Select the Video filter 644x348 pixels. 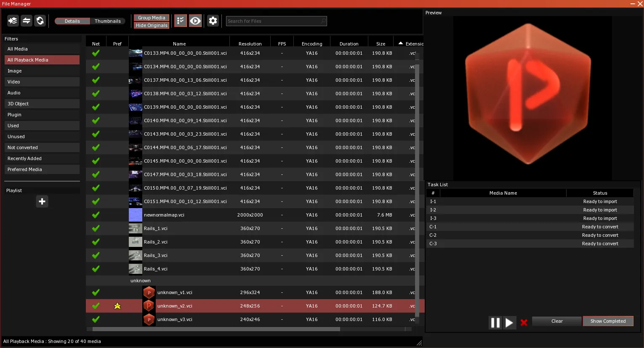coord(42,82)
